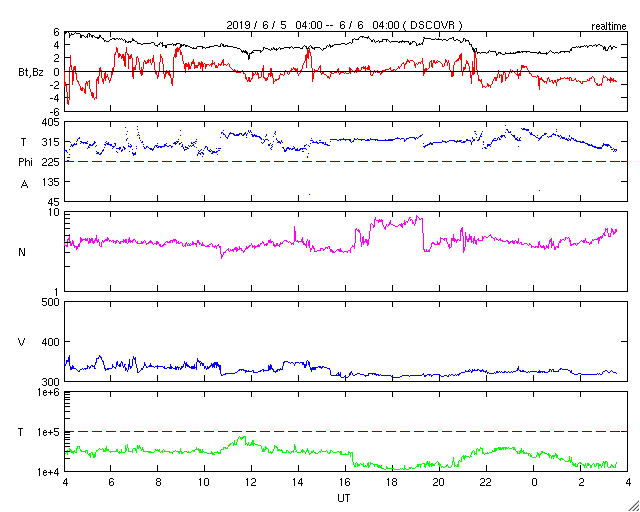Screen dimensions: 640x512
Task: Click the "T" label beside the 1e+5 tick
Action: tap(20, 432)
